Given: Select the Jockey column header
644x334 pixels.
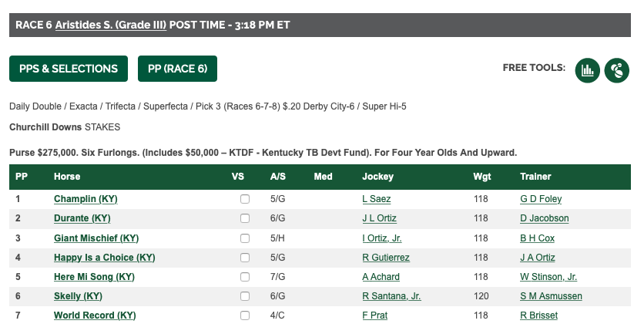Looking at the screenshot, I should tap(378, 177).
